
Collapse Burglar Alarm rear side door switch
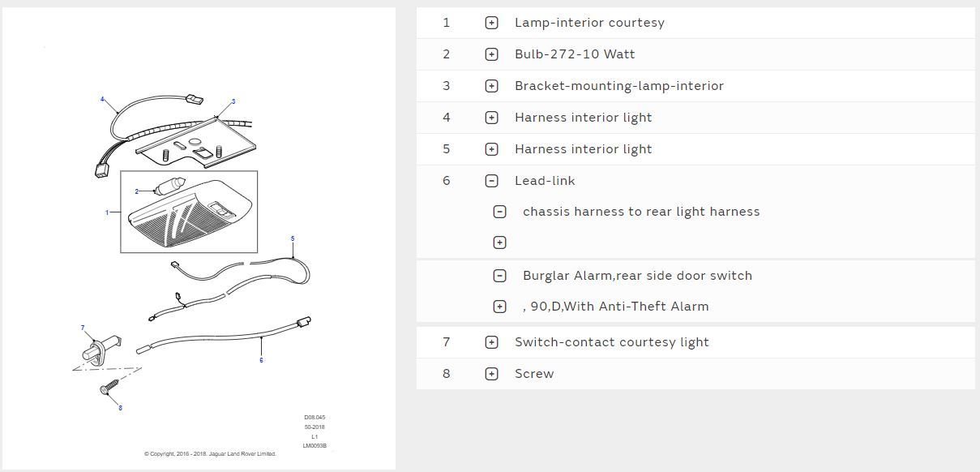pyautogui.click(x=500, y=276)
